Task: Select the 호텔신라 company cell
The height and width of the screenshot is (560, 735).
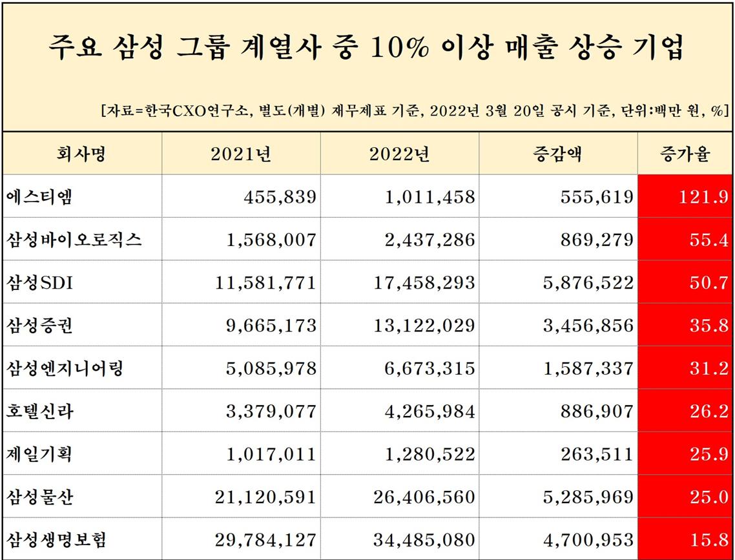Action: click(40, 411)
